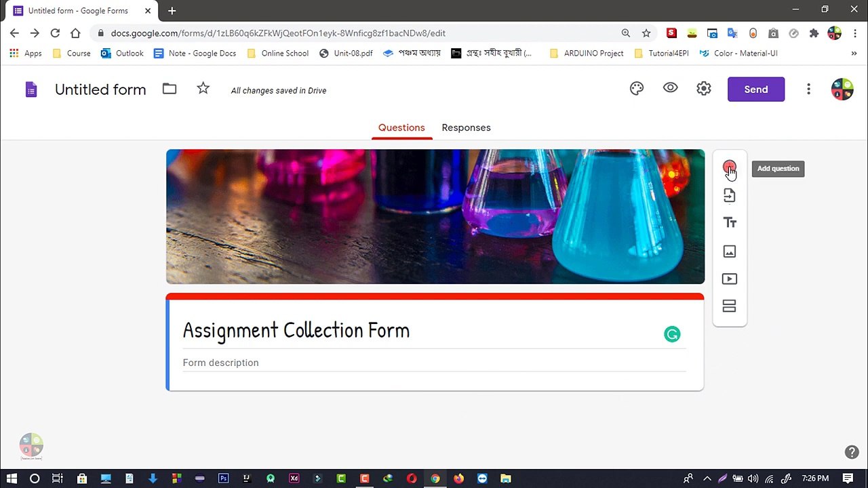Open the More options menu in Forms
This screenshot has width=868, height=488.
[808, 89]
